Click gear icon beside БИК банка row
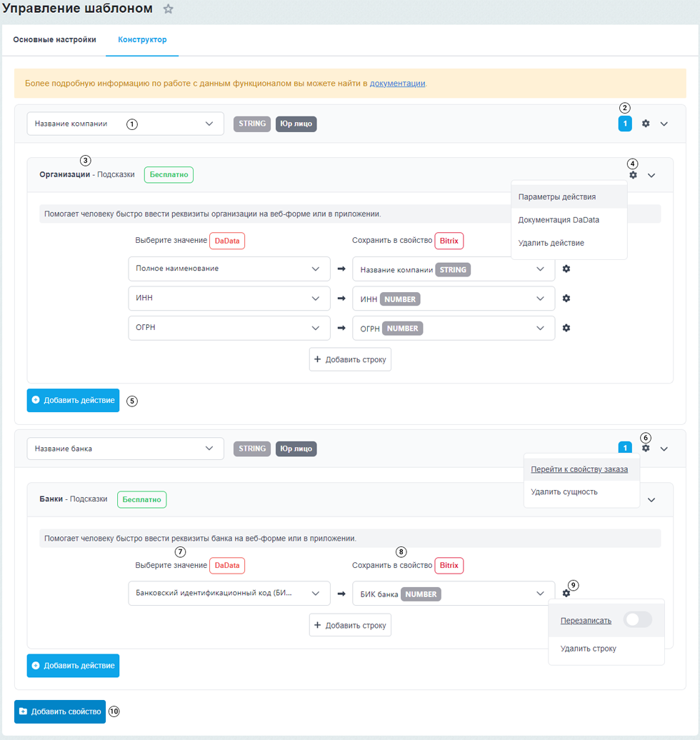700x740 pixels. (x=566, y=593)
